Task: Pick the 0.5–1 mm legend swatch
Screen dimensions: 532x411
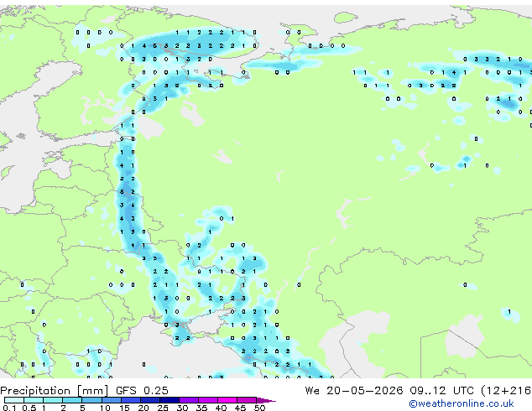Action: pyautogui.click(x=34, y=400)
